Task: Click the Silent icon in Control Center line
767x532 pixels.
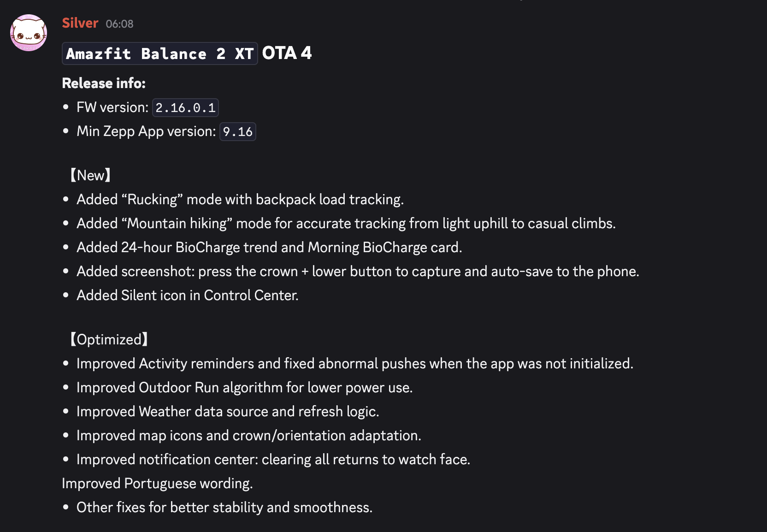Action: tap(187, 295)
